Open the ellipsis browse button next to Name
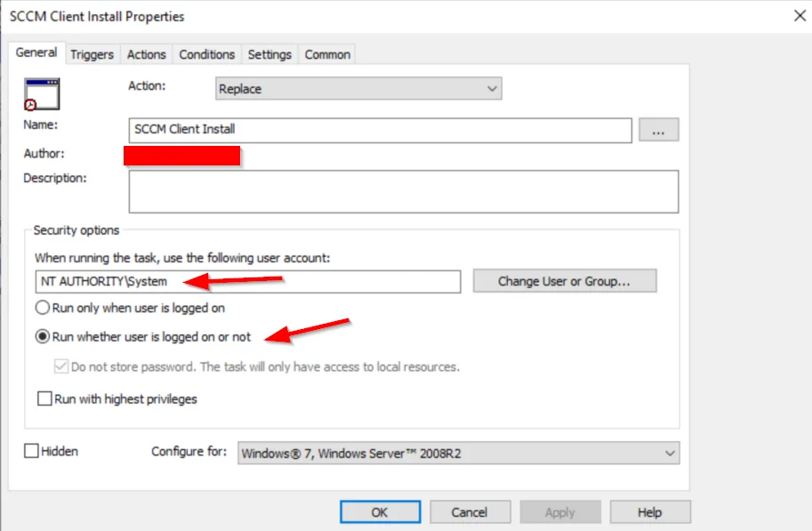 click(x=658, y=130)
